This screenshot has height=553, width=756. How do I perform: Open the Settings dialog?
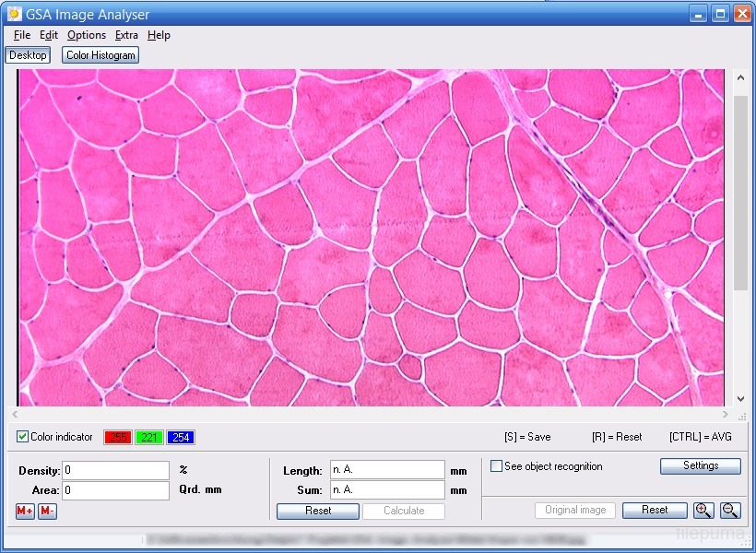(700, 466)
